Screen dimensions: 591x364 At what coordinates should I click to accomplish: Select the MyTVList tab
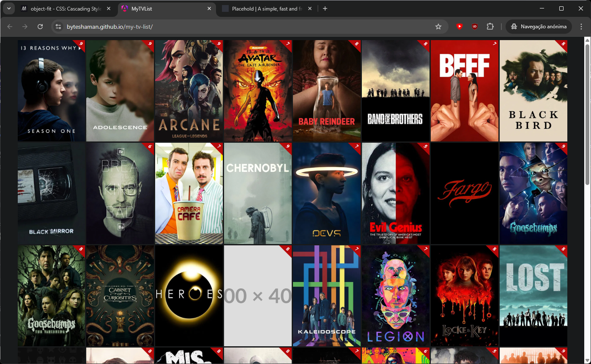pos(167,8)
